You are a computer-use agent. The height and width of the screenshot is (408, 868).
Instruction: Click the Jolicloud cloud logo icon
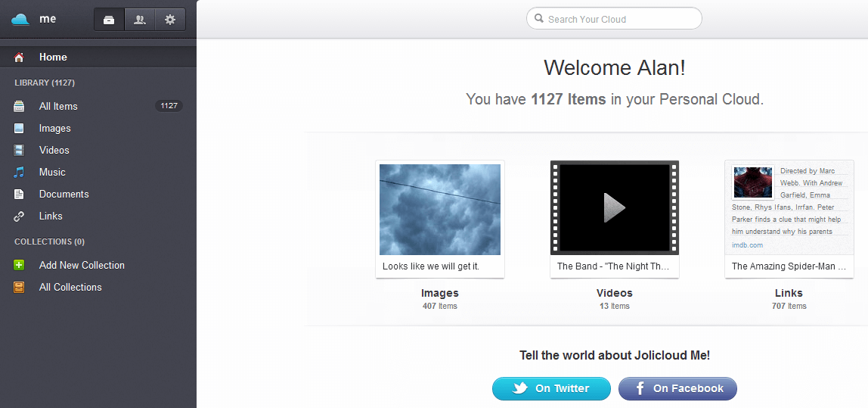pyautogui.click(x=20, y=20)
